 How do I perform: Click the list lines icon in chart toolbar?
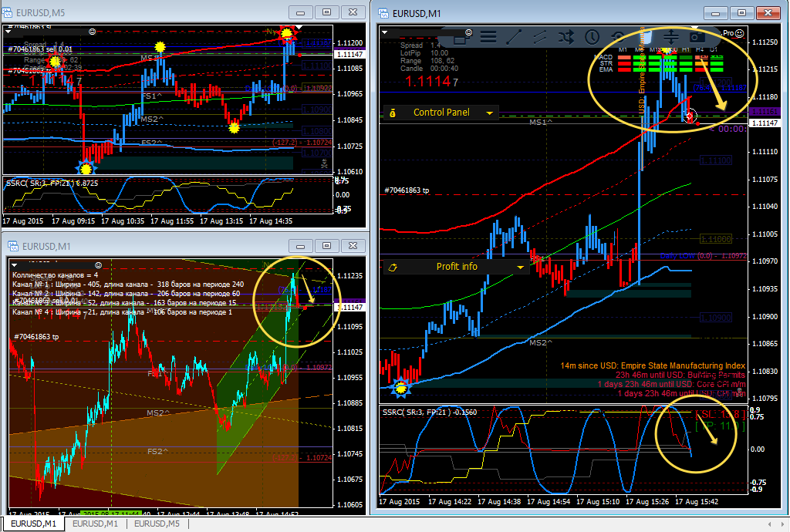(488, 37)
